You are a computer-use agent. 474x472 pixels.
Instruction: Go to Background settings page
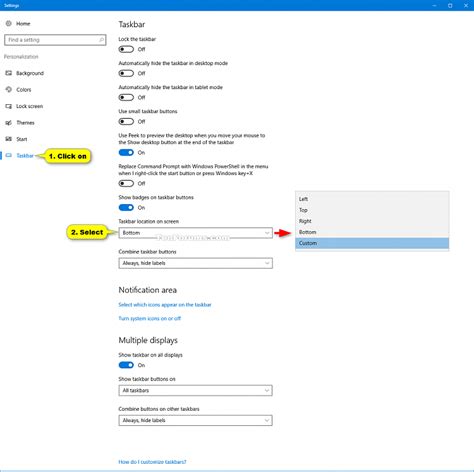pos(30,73)
